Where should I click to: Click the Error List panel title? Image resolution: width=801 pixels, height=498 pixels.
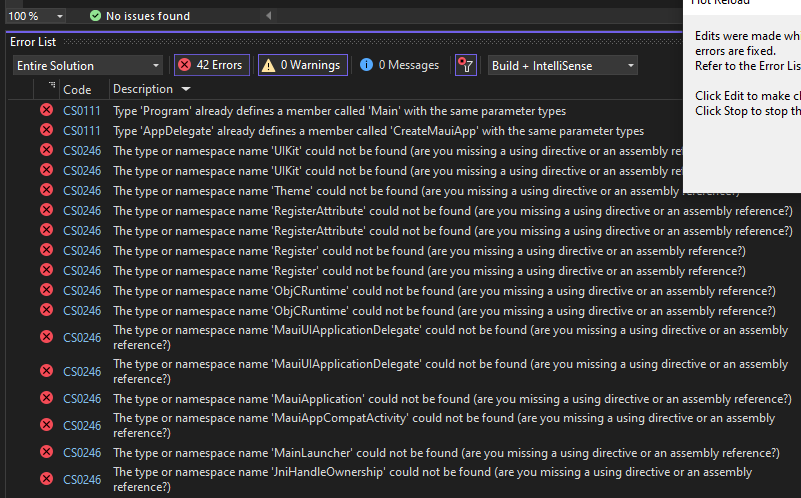click(x=33, y=42)
